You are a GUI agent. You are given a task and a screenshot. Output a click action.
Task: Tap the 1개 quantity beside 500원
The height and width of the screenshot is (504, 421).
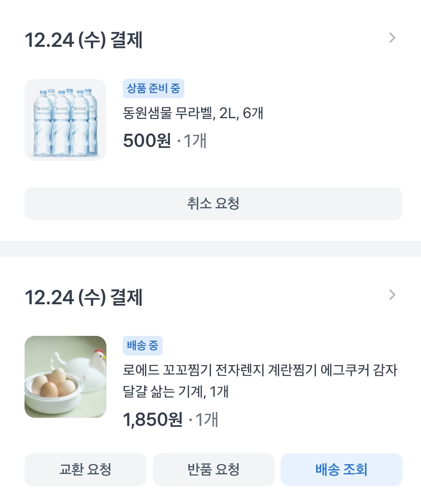(x=195, y=141)
